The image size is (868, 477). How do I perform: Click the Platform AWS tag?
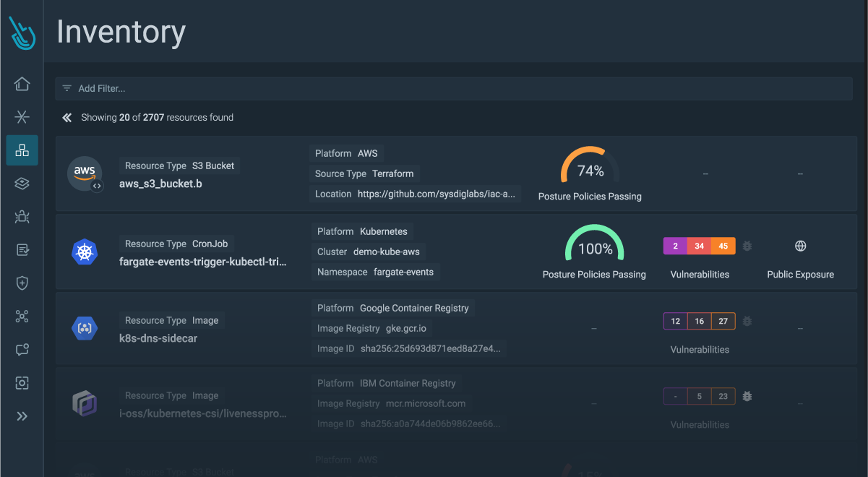click(346, 153)
